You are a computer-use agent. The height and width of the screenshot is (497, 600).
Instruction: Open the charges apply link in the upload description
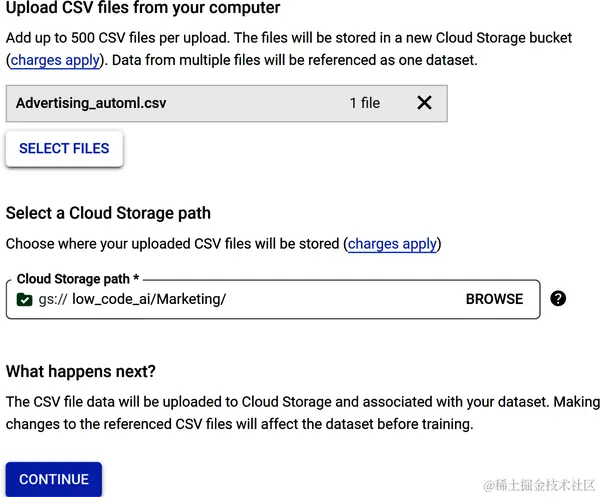tap(55, 60)
